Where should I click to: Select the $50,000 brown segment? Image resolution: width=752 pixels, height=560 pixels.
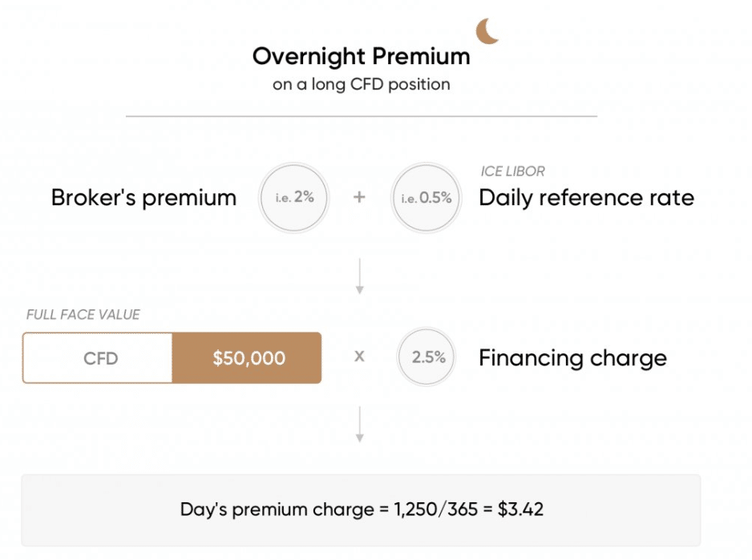point(247,357)
